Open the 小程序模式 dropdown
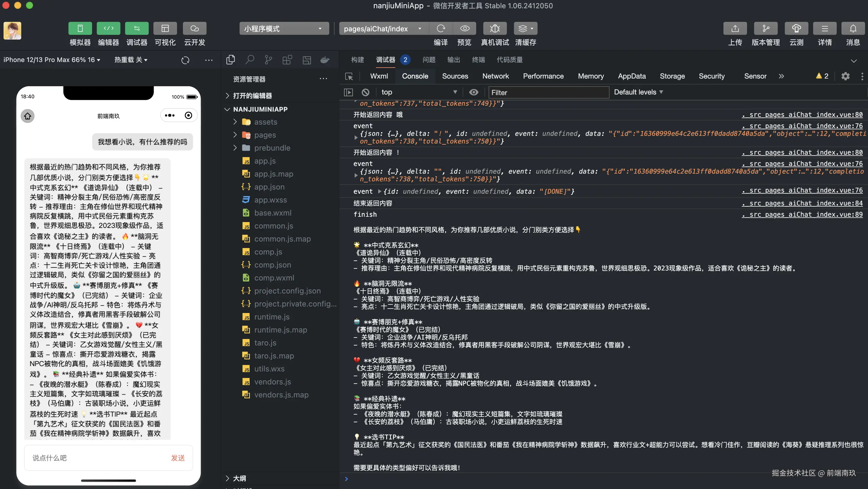 pyautogui.click(x=284, y=29)
